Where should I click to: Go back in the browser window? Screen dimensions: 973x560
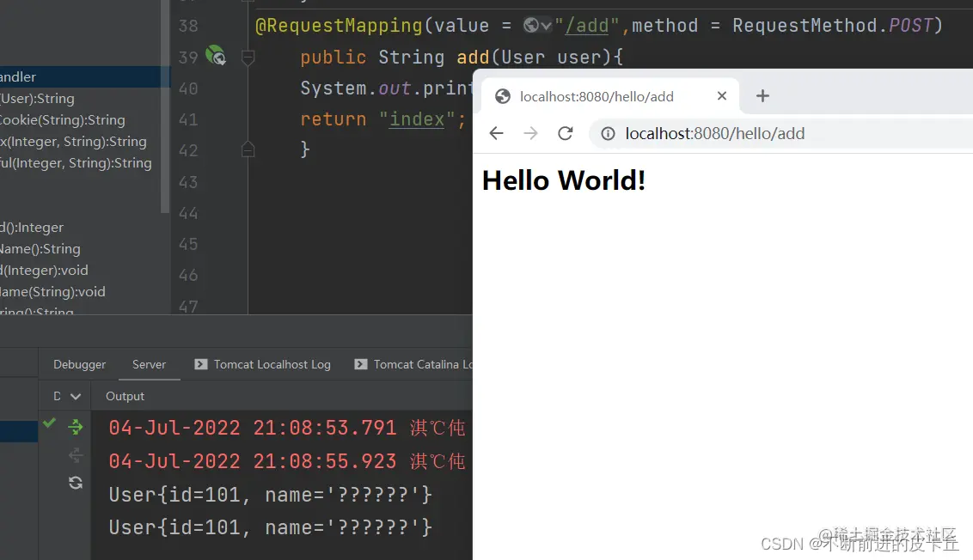point(497,133)
